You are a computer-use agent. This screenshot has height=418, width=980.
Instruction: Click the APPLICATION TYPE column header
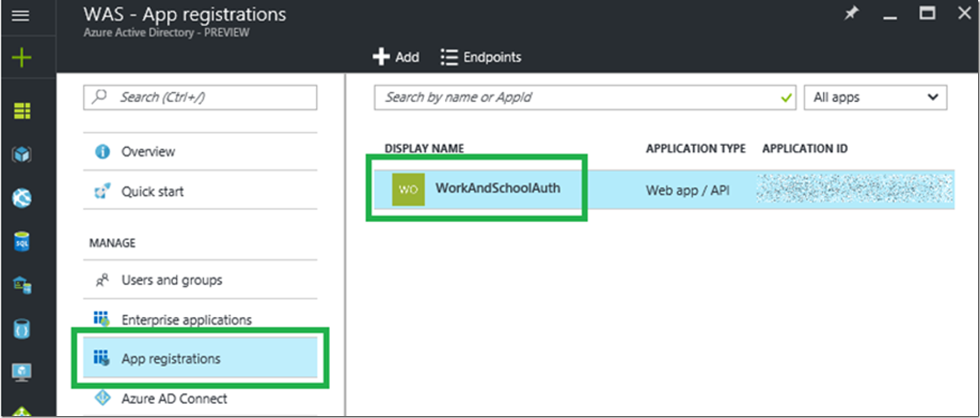coord(695,148)
